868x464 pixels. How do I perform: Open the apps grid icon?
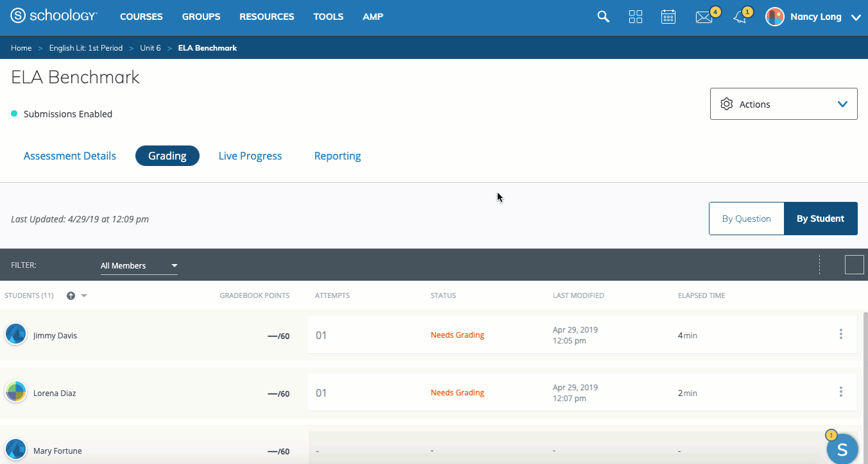tap(635, 17)
